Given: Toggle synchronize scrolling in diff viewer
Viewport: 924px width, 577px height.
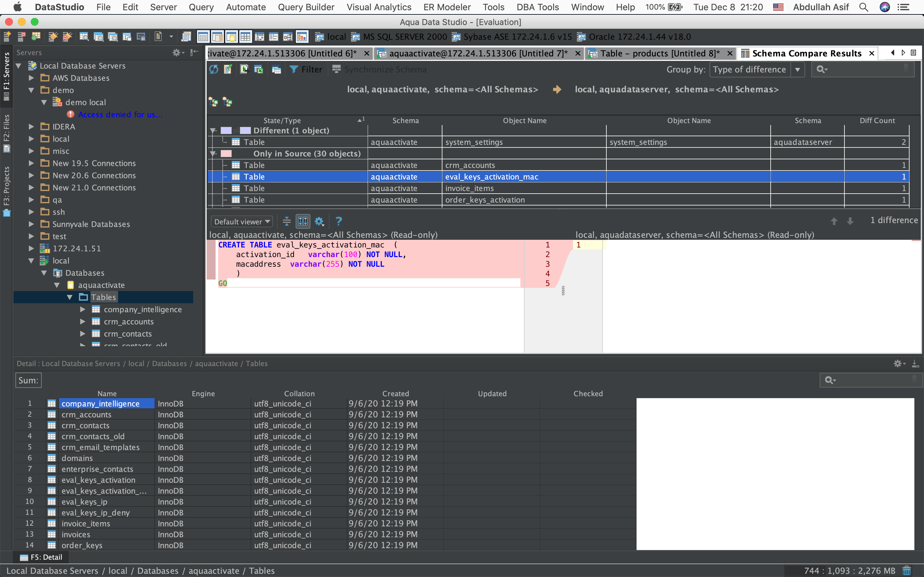Looking at the screenshot, I should (303, 221).
